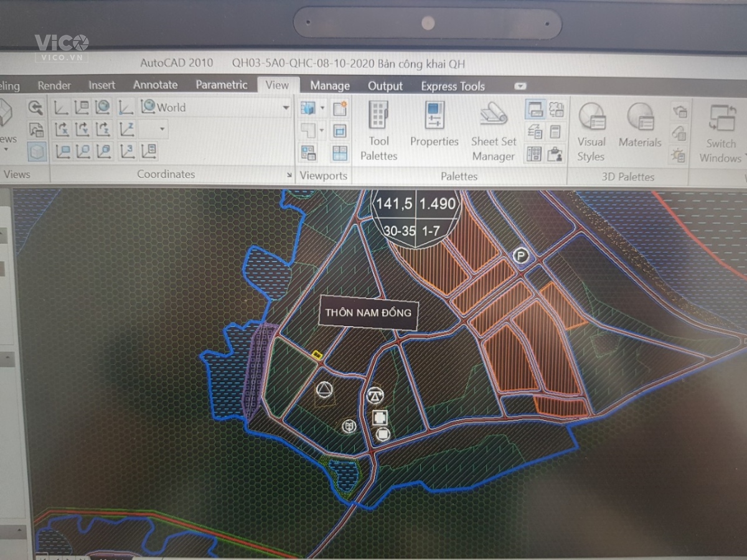Click the UCS icon in Coordinates panel
747x560 pixels.
pos(62,108)
